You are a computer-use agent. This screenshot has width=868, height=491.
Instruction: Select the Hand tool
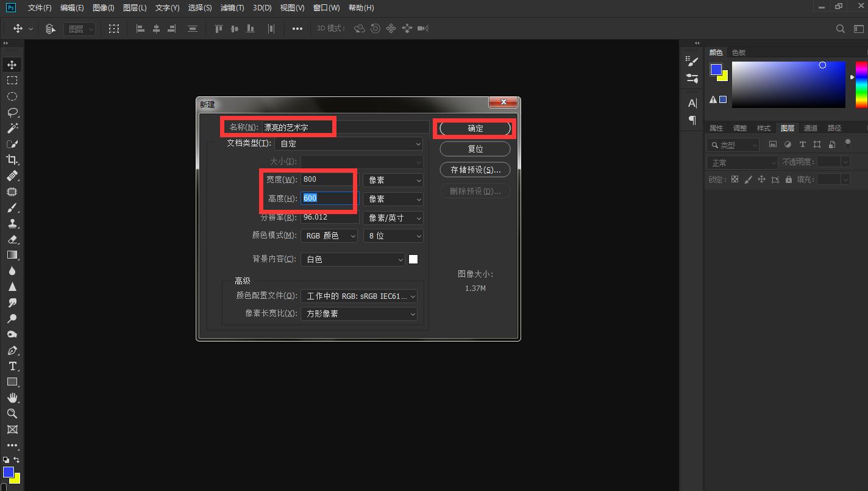[12, 398]
